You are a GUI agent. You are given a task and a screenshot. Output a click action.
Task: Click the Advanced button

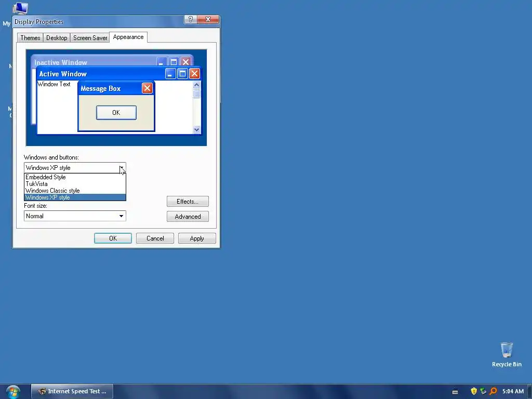[188, 217]
